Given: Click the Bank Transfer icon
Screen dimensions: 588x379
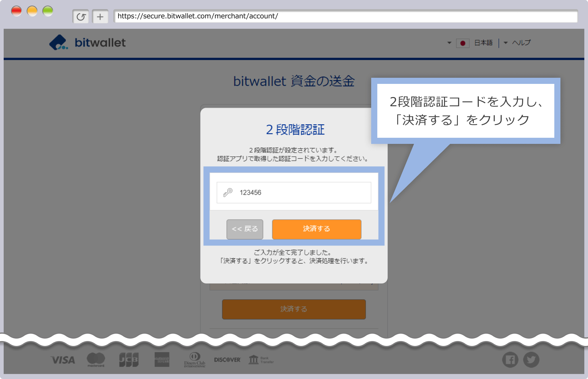Looking at the screenshot, I should tap(261, 360).
